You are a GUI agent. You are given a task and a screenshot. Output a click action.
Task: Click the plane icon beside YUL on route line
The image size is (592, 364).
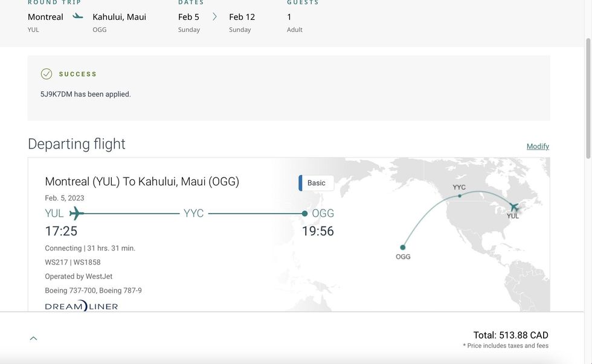(76, 213)
